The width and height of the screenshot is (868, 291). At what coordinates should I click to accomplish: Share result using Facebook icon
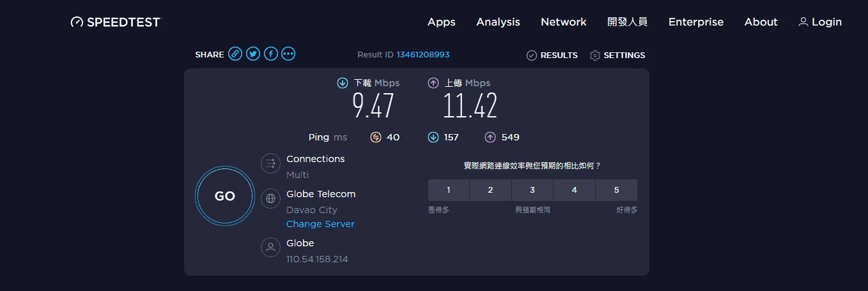point(271,54)
